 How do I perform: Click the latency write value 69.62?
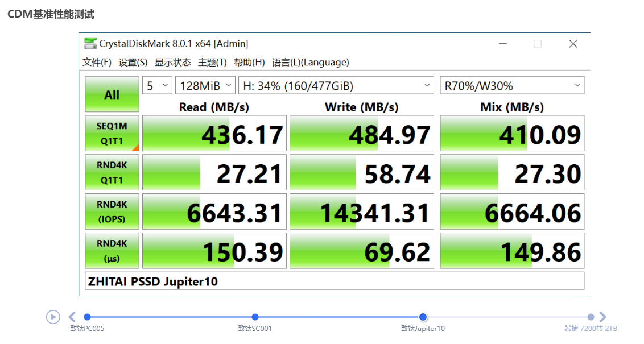(x=361, y=251)
